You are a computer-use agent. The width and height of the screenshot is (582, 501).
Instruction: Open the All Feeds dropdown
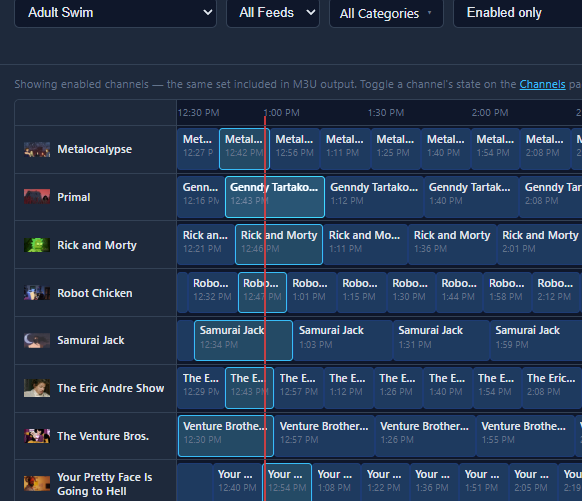pos(273,13)
